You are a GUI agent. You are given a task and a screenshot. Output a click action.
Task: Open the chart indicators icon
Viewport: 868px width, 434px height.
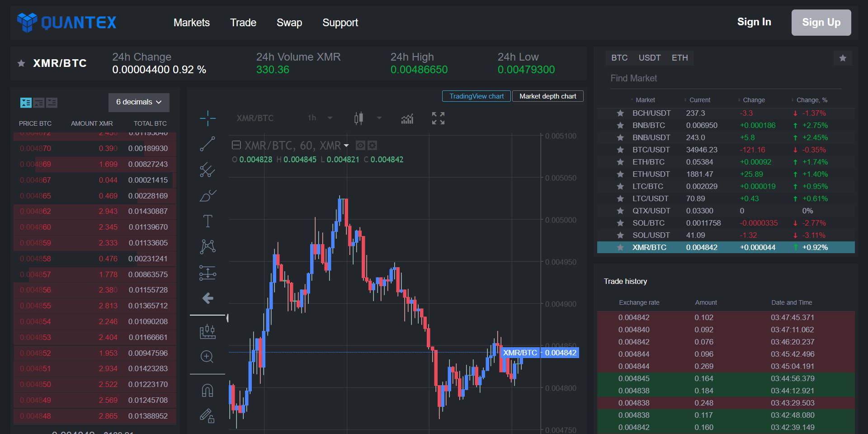pyautogui.click(x=407, y=118)
